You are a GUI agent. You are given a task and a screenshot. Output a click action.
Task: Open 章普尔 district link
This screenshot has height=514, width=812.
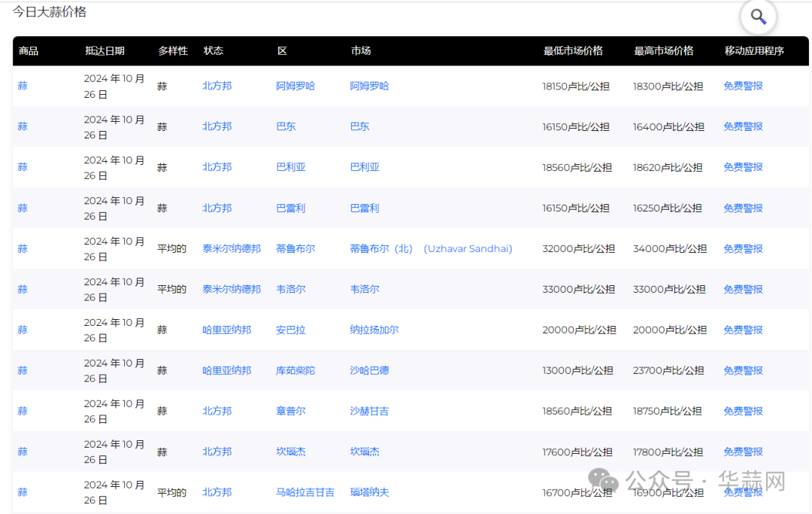tap(290, 411)
